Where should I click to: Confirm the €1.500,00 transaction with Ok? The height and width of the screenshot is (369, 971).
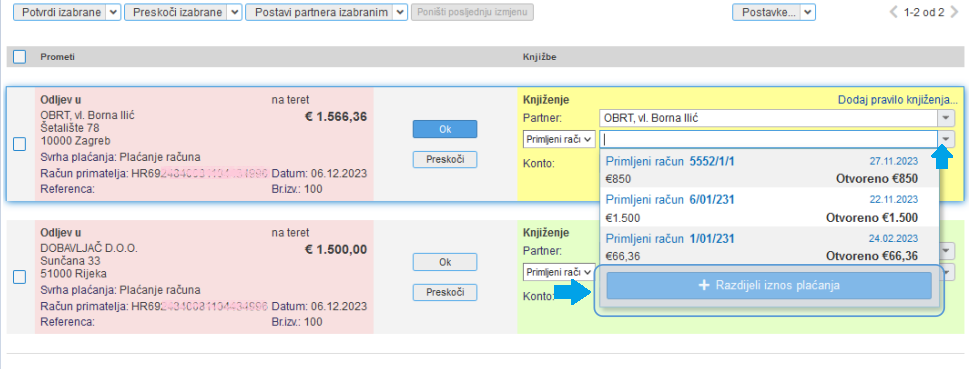(x=445, y=262)
